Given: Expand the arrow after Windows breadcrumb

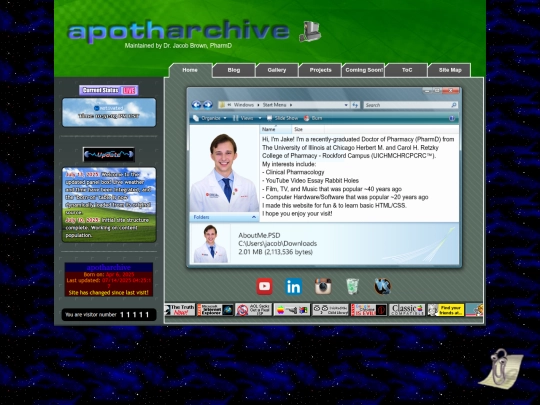Looking at the screenshot, I should [258, 105].
